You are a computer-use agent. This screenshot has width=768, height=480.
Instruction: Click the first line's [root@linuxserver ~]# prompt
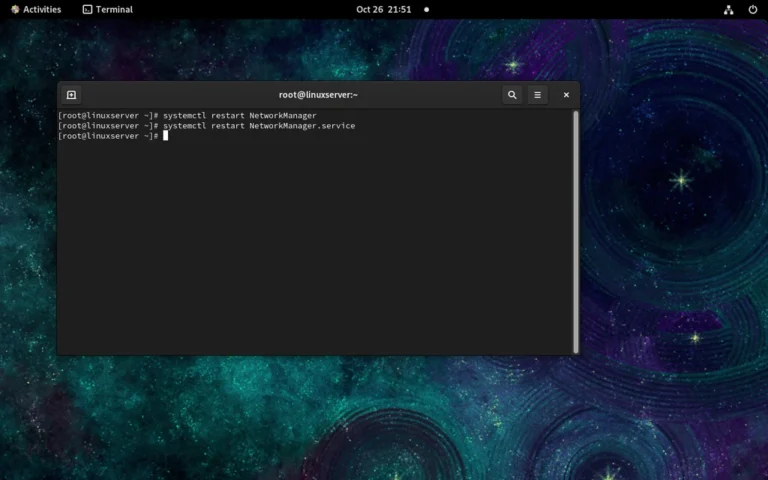[x=108, y=116]
